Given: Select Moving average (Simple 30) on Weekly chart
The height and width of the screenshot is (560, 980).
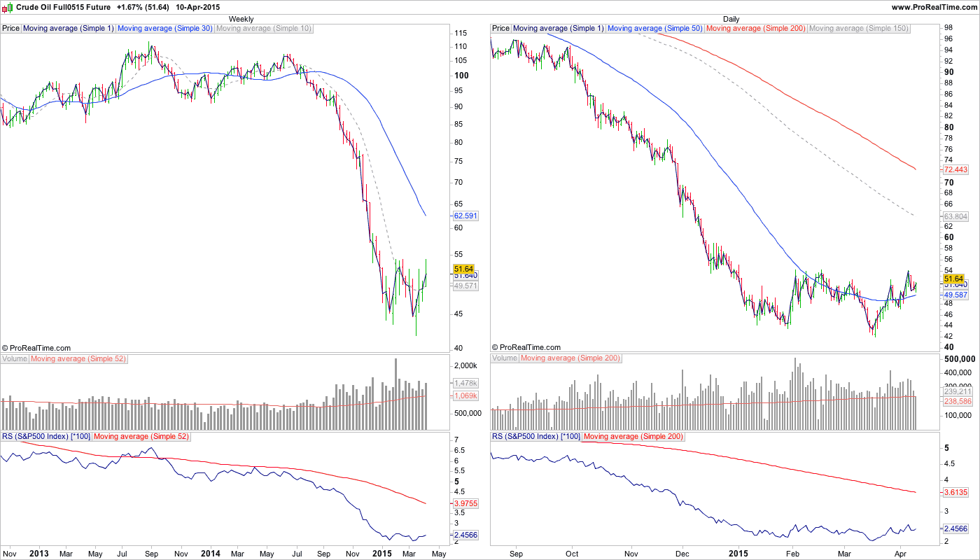Looking at the screenshot, I should tap(164, 29).
